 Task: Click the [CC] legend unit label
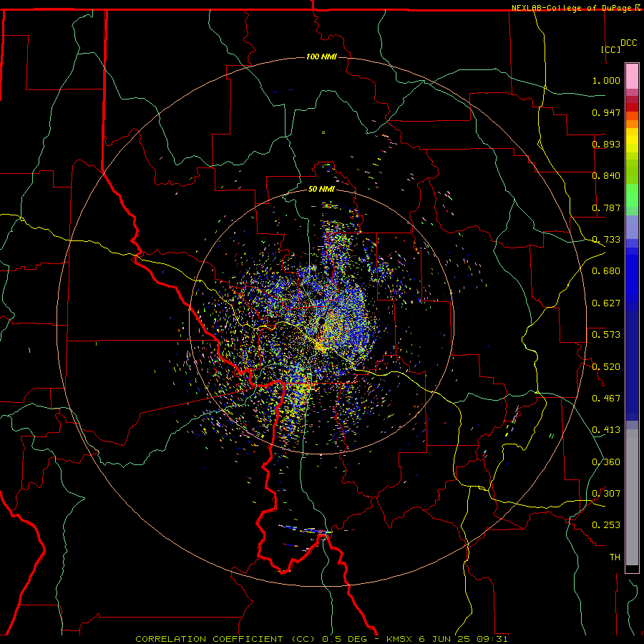pyautogui.click(x=610, y=49)
